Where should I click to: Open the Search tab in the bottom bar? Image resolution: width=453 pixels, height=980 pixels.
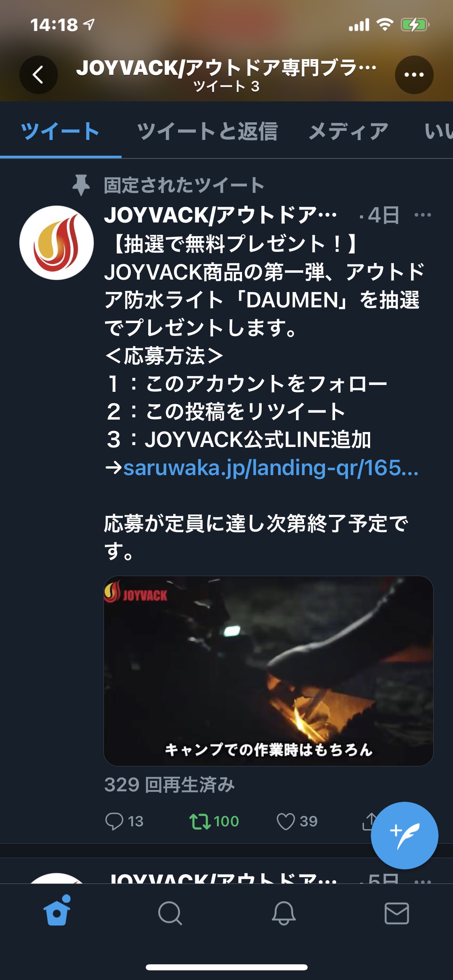[170, 913]
